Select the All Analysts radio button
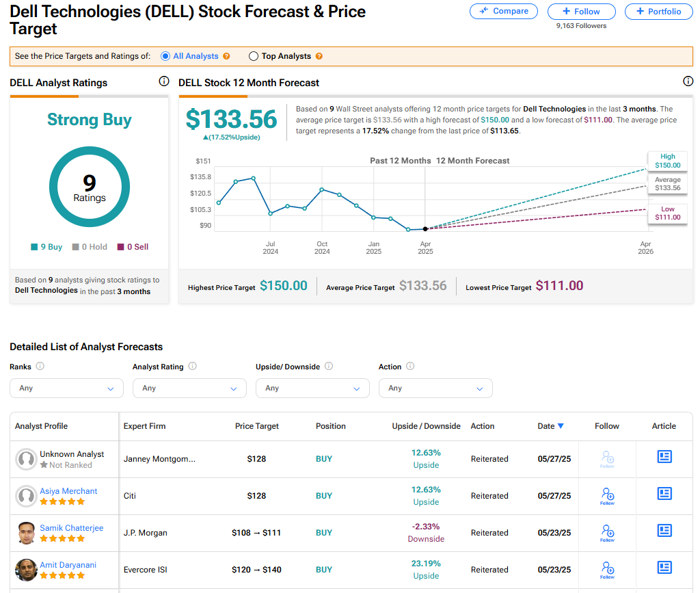The height and width of the screenshot is (593, 700). pyautogui.click(x=165, y=56)
